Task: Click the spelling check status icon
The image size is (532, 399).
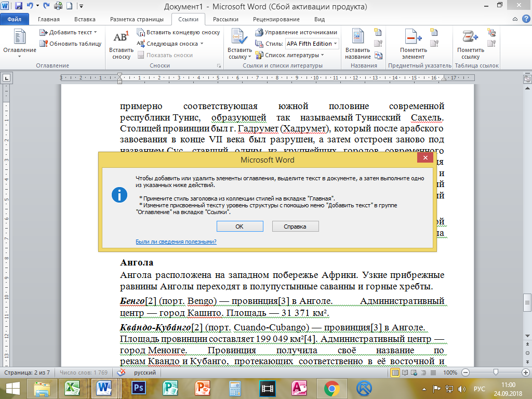Action: (121, 373)
